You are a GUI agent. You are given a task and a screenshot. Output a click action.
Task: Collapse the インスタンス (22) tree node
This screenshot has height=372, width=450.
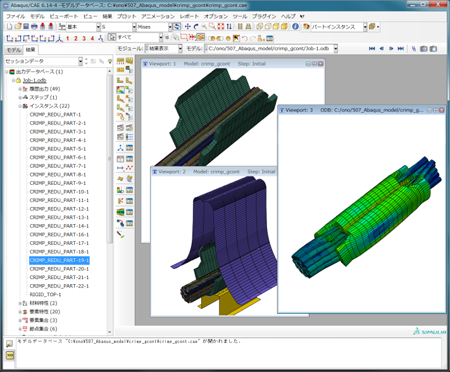pyautogui.click(x=20, y=106)
